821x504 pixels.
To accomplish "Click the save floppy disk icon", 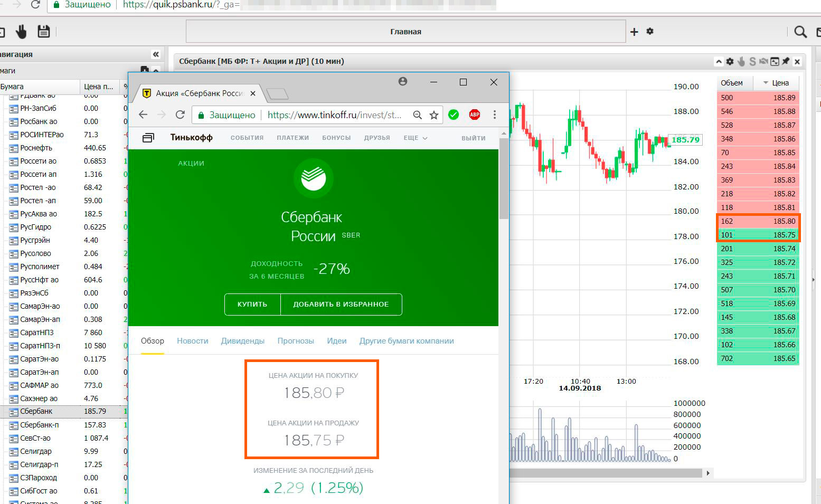I will click(44, 31).
